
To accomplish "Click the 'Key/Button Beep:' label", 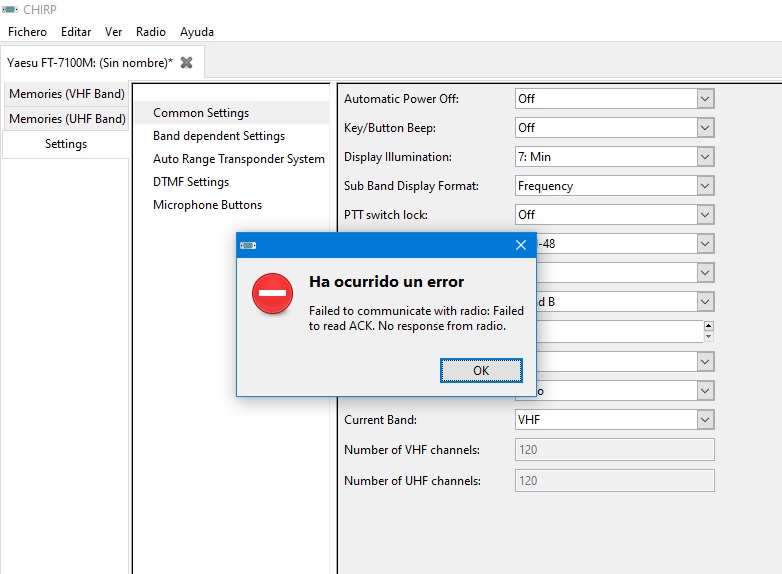I will tap(390, 128).
